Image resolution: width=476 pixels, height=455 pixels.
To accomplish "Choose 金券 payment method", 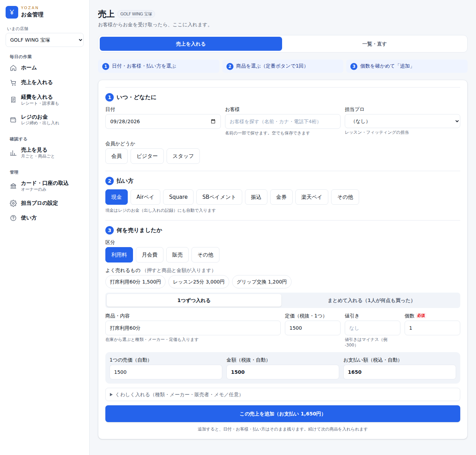I will [x=281, y=197].
